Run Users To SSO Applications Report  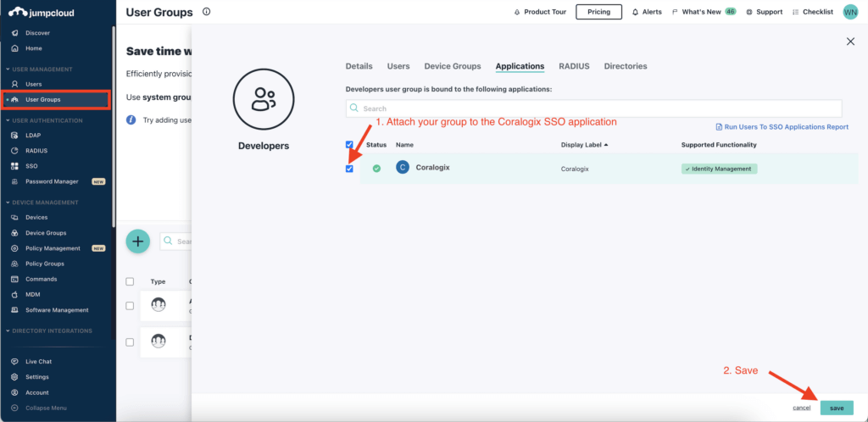(x=782, y=126)
